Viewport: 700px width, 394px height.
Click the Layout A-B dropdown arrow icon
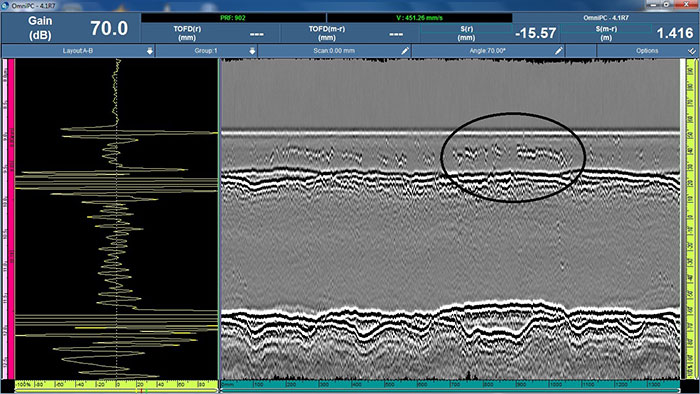[150, 51]
